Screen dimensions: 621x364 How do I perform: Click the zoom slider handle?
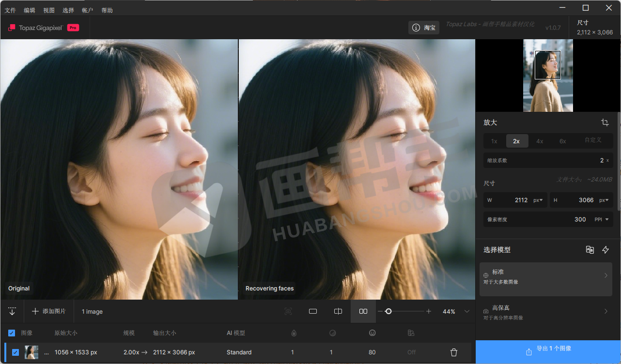pyautogui.click(x=388, y=311)
